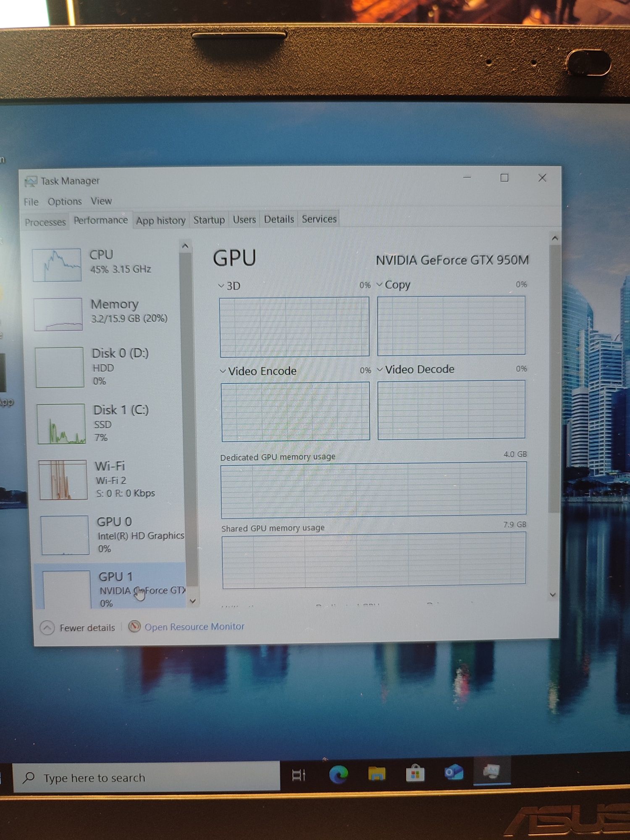Select GPU 0 Intel HD Graphics
This screenshot has width=630, height=840.
pyautogui.click(x=113, y=535)
